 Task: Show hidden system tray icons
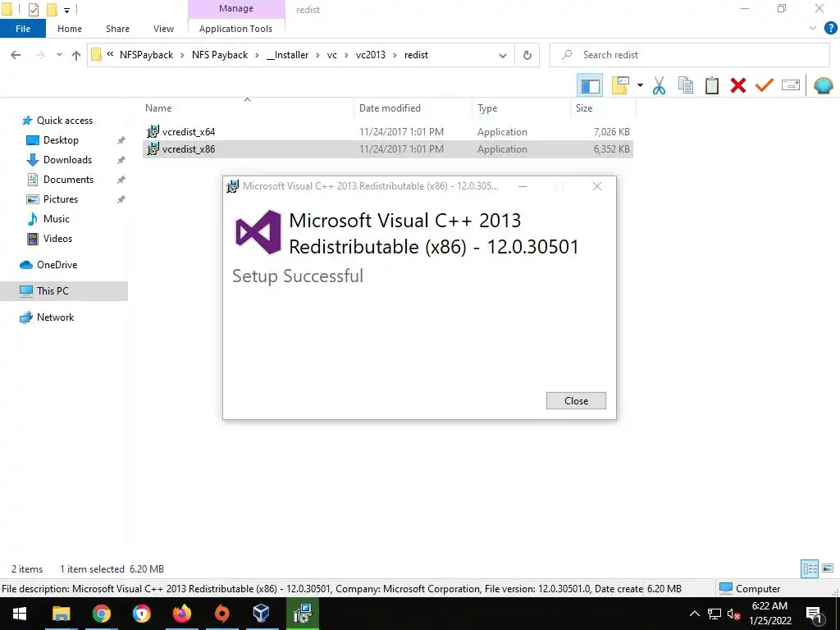coord(694,614)
